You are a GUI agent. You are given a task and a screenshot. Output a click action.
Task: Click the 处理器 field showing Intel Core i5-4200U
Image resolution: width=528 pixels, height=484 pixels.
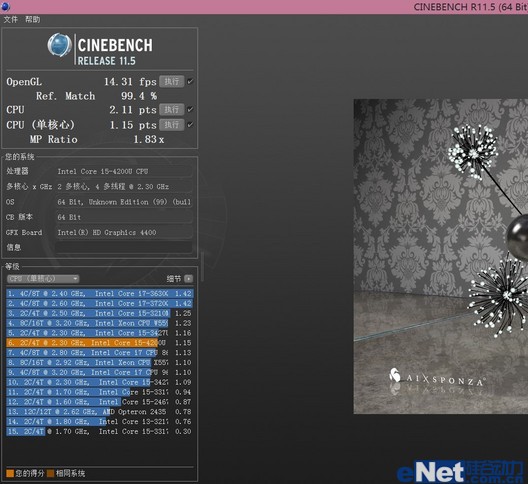124,171
